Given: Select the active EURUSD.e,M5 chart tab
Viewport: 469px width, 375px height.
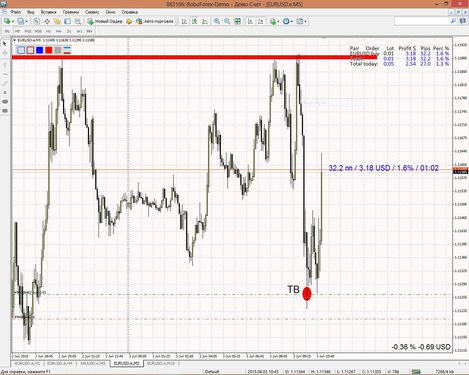Looking at the screenshot, I should (x=127, y=363).
